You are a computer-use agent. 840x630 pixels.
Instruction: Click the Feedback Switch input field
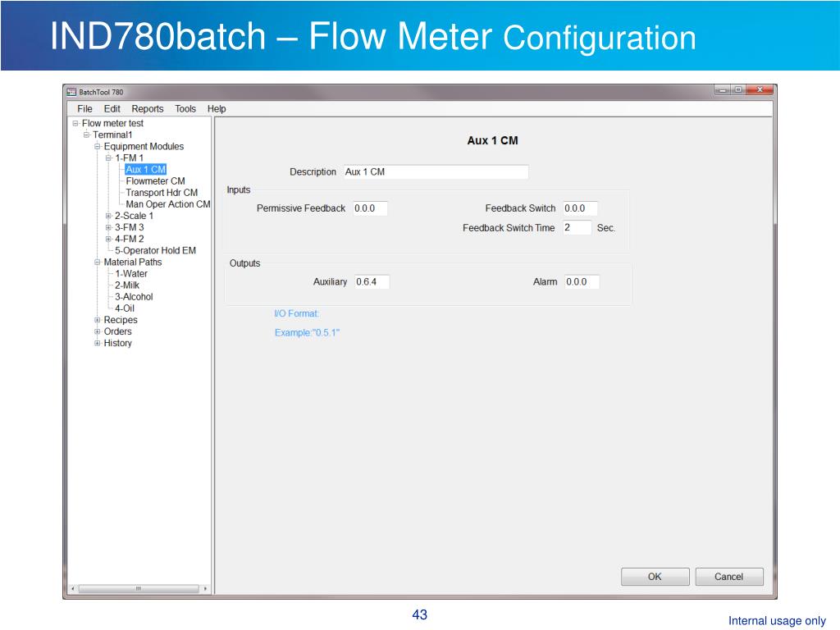580,208
